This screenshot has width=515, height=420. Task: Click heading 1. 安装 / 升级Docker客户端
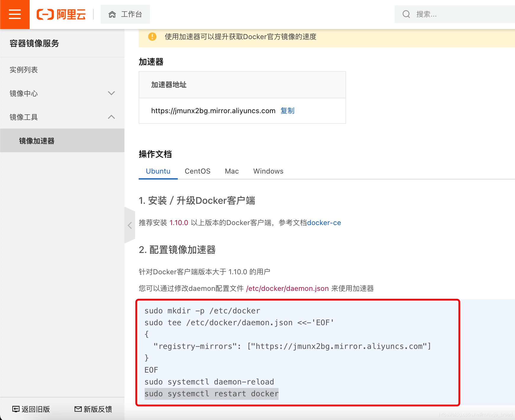coord(197,201)
